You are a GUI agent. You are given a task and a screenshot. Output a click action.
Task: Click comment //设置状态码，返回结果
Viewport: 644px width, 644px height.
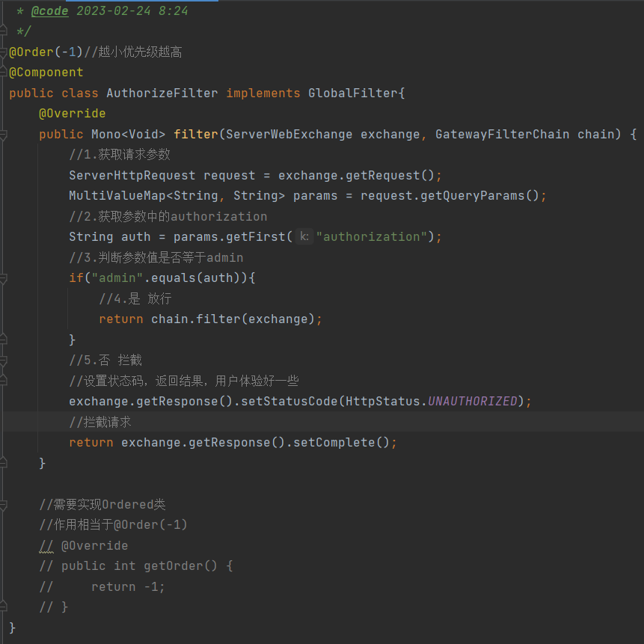click(183, 381)
